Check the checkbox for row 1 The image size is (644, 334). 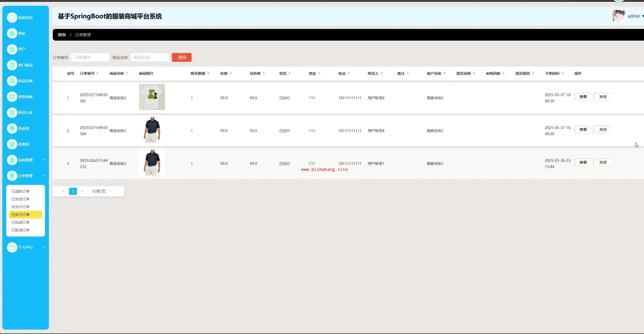56,98
